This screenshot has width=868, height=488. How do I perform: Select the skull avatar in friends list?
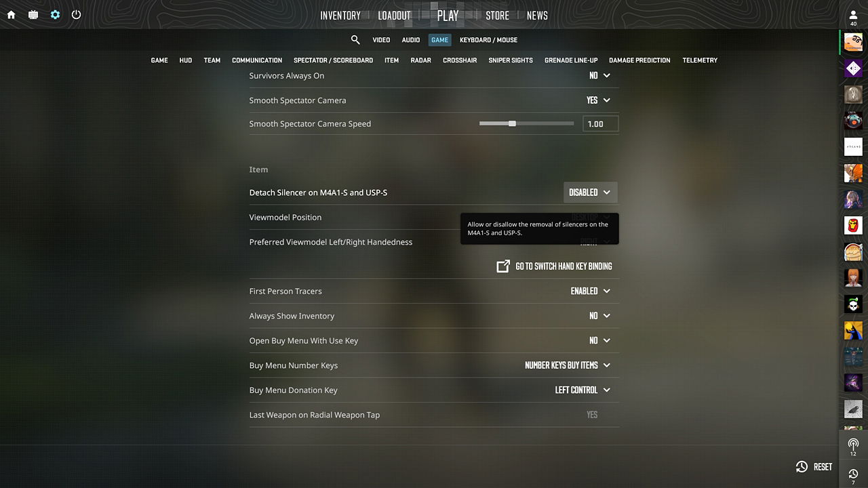coord(853,304)
